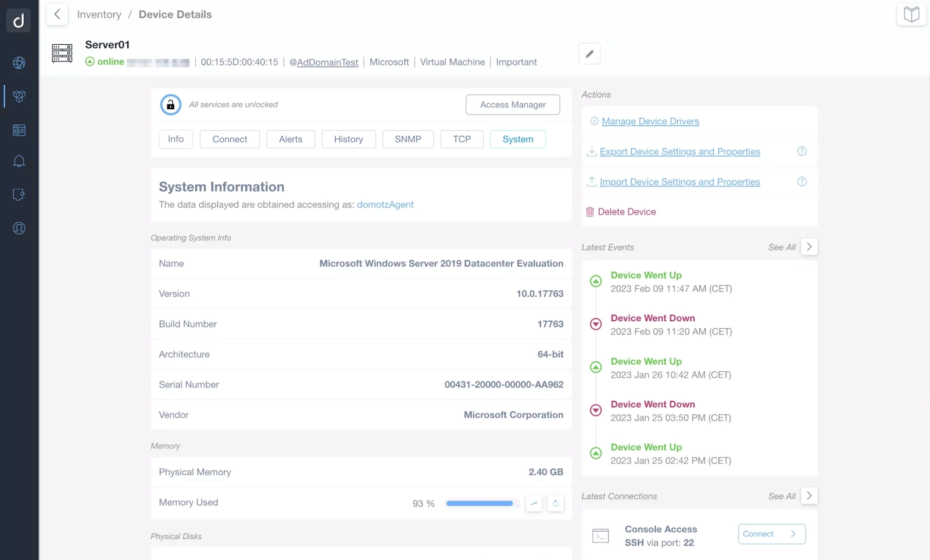The width and height of the screenshot is (930, 560).
Task: Click the server device type icon
Action: coord(62,53)
